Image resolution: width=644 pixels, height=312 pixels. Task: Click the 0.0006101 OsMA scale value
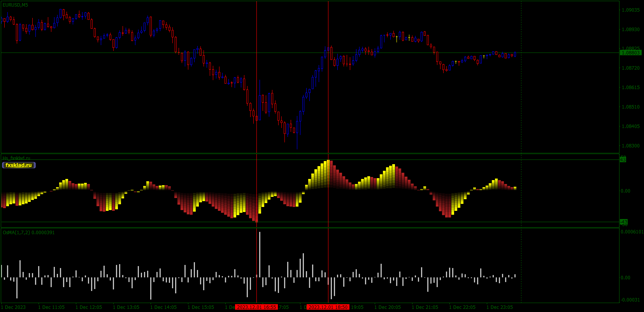click(632, 232)
